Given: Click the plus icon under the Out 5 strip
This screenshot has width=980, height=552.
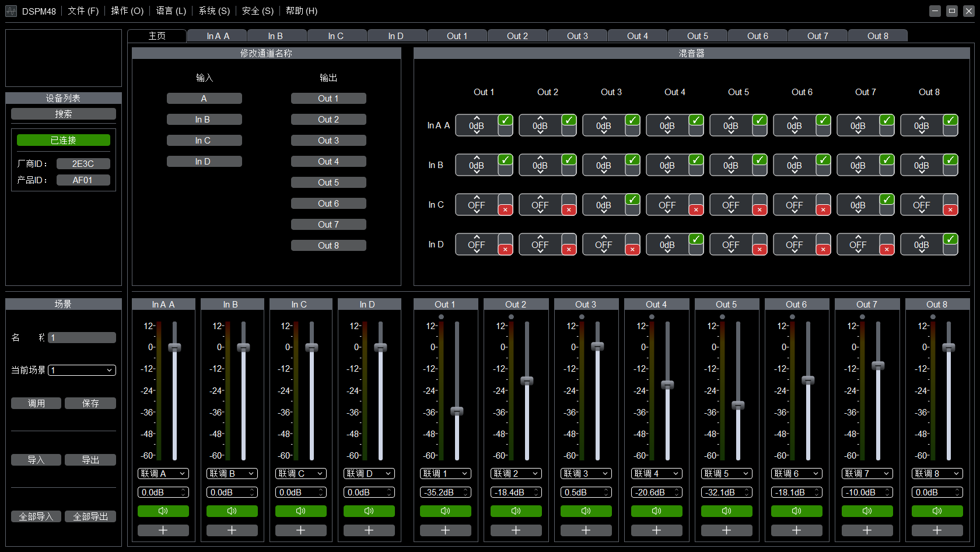Looking at the screenshot, I should pos(726,530).
